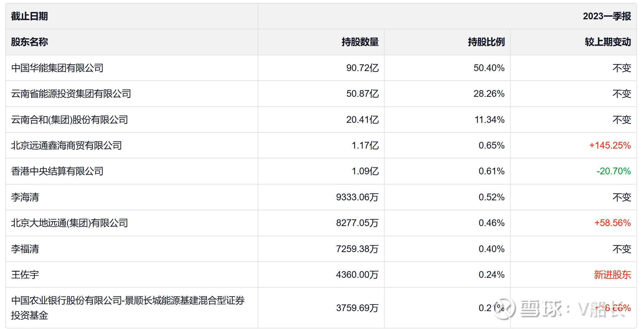Click the 股东名称 column header
This screenshot has height=329, width=644.
[x=132, y=42]
